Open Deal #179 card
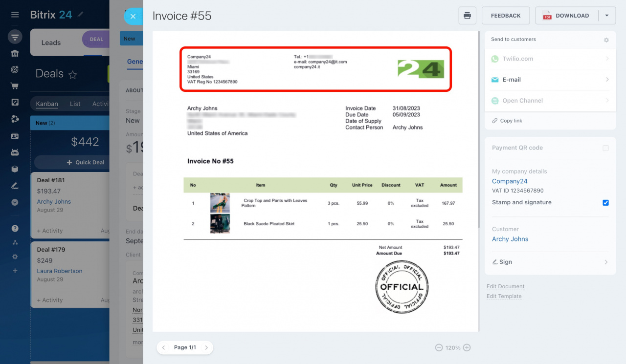Viewport: 626px width, 364px height. coord(70,275)
